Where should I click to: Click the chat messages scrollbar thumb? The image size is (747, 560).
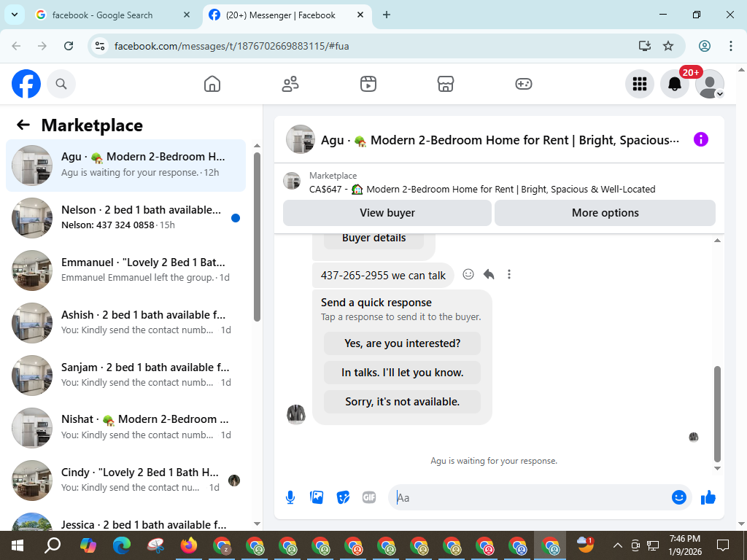(718, 413)
